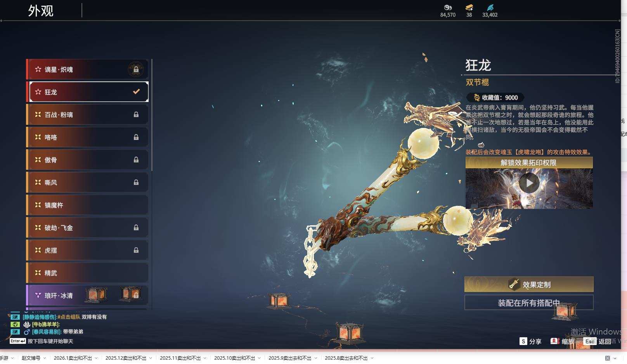Click the chat channel icon beside 牛b沸羊羊
This screenshot has height=364, width=627.
pos(15,324)
